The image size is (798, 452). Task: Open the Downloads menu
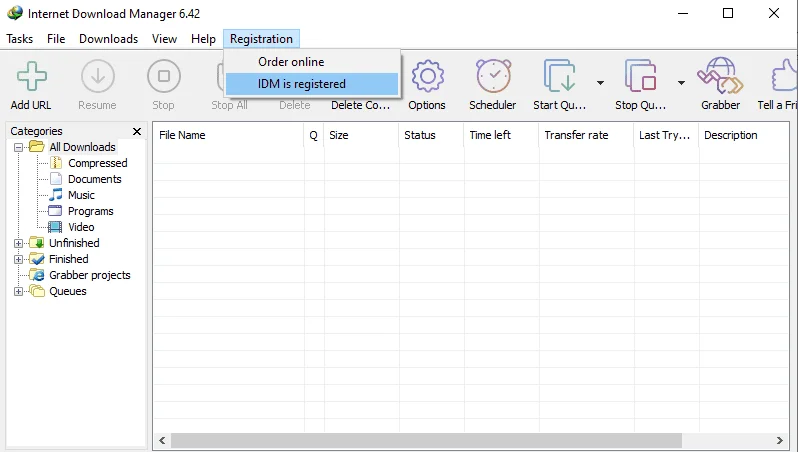(108, 39)
